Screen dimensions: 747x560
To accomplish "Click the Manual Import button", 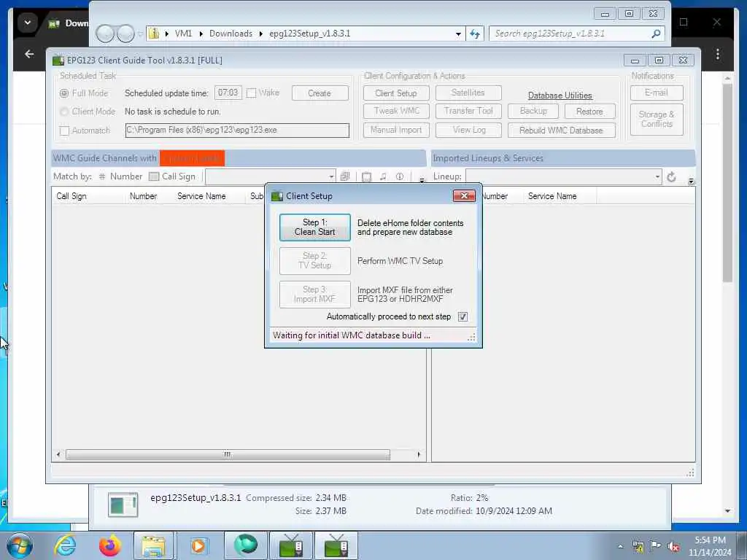I will pyautogui.click(x=396, y=130).
